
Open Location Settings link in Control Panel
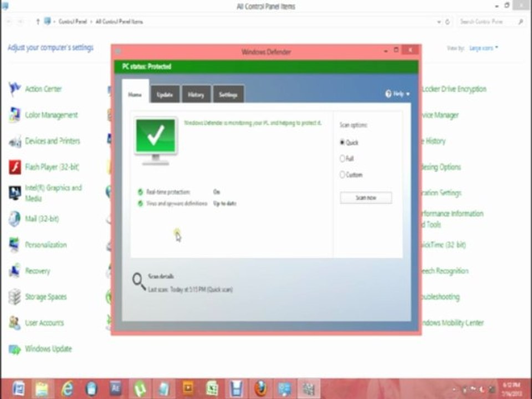click(x=442, y=193)
